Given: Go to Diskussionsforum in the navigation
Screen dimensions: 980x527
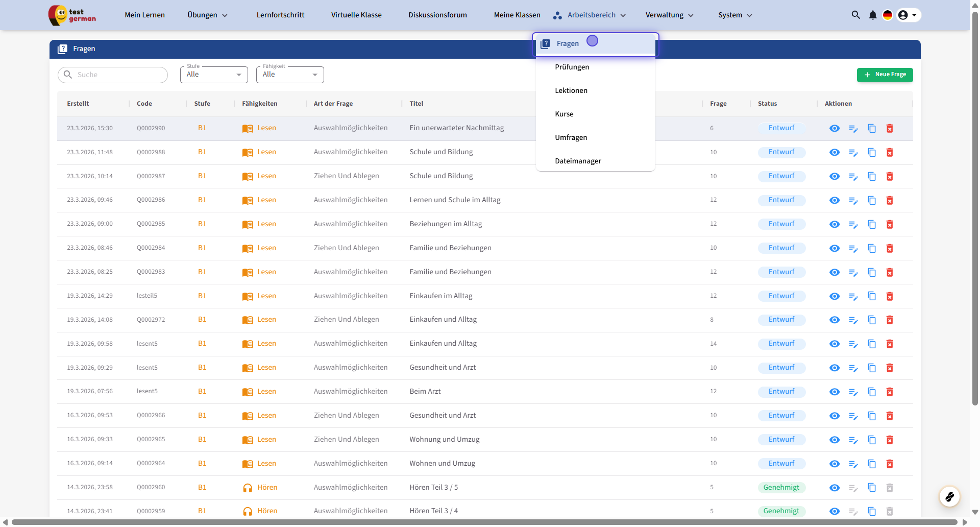Looking at the screenshot, I should 437,15.
